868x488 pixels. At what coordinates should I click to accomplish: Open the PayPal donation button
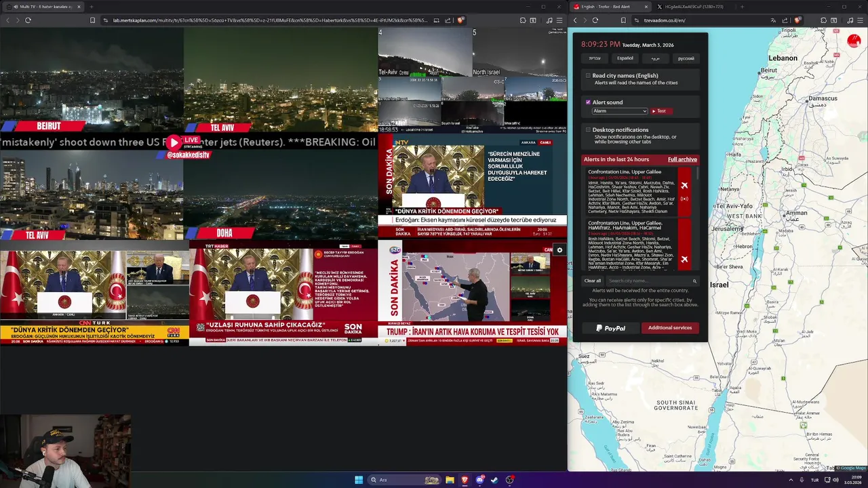(x=610, y=328)
